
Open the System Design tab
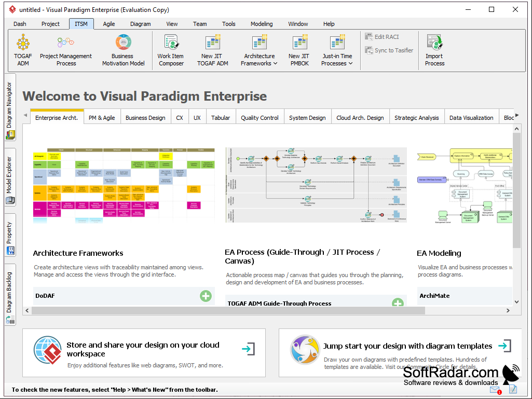[x=307, y=118]
